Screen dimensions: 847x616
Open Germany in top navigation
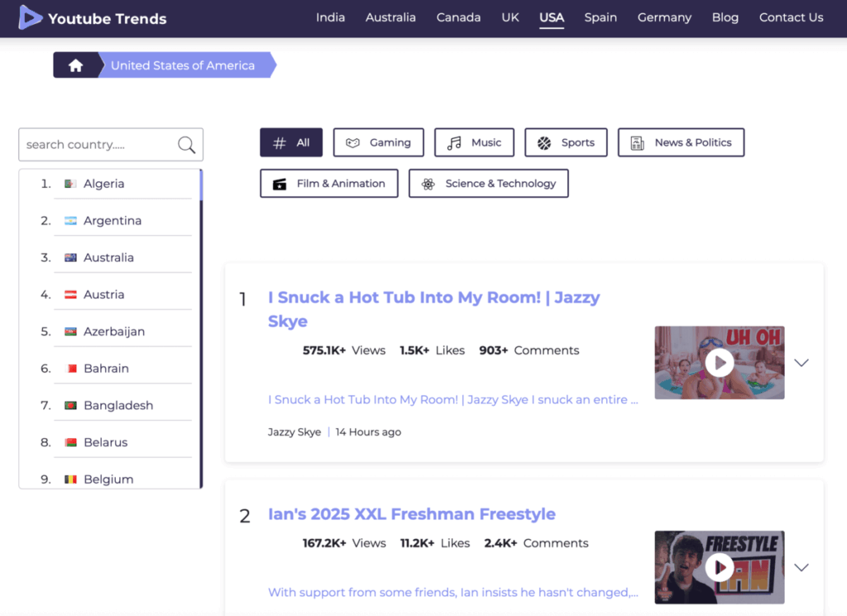click(664, 18)
